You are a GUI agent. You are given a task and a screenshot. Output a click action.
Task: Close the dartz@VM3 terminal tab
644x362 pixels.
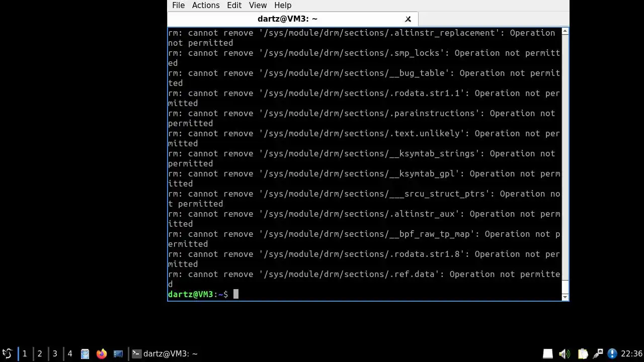[x=408, y=19]
